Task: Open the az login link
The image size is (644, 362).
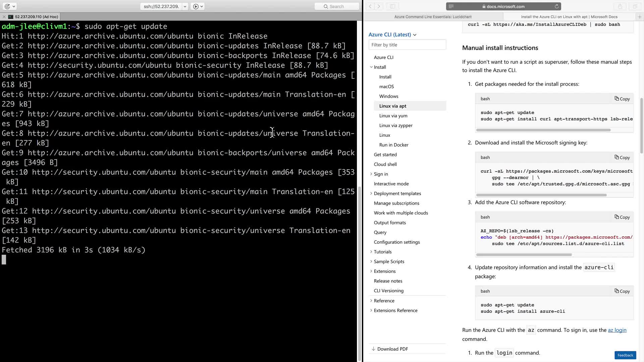Action: 617,330
